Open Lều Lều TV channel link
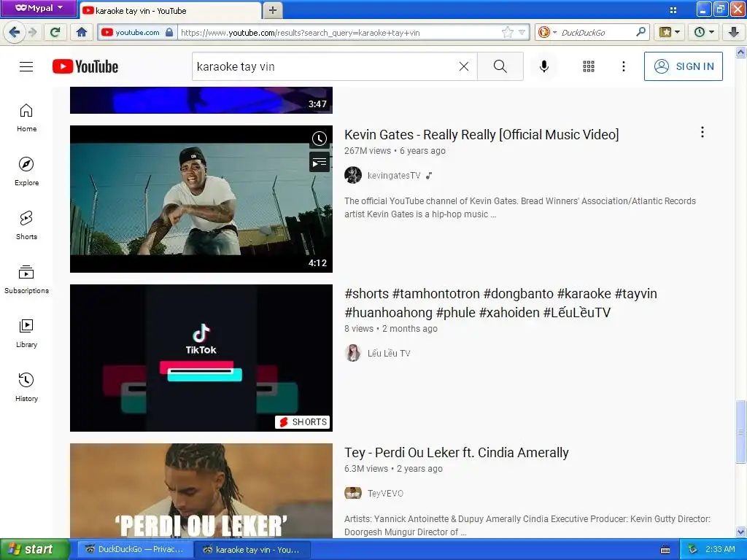The width and height of the screenshot is (747, 560). tap(389, 354)
